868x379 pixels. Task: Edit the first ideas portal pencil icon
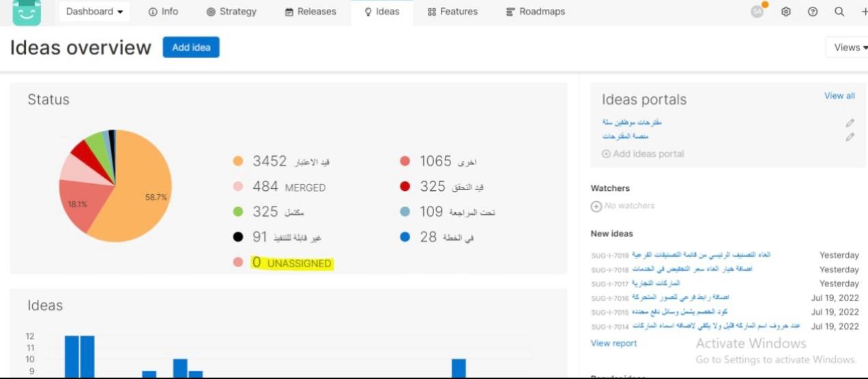coord(850,123)
